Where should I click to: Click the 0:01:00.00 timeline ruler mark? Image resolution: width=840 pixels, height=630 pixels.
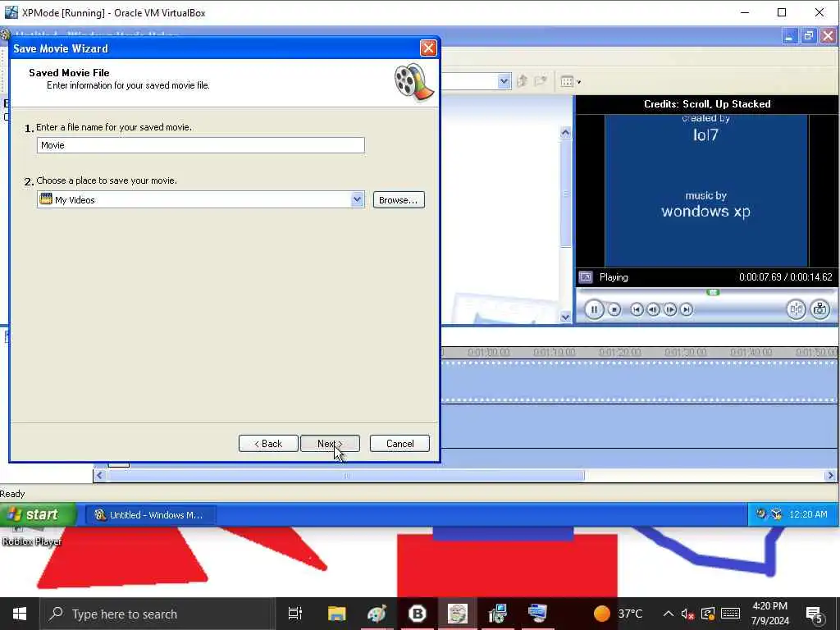(489, 353)
